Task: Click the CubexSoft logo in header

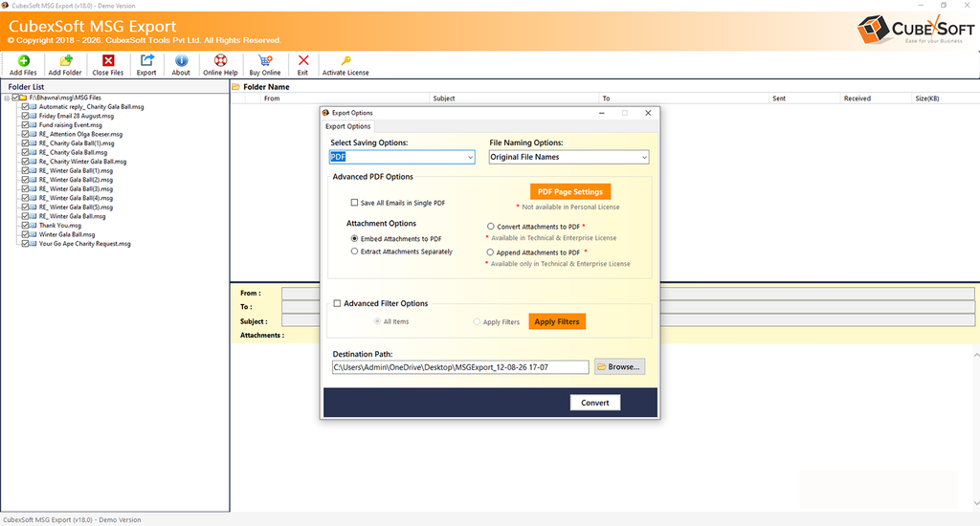Action: [x=915, y=30]
